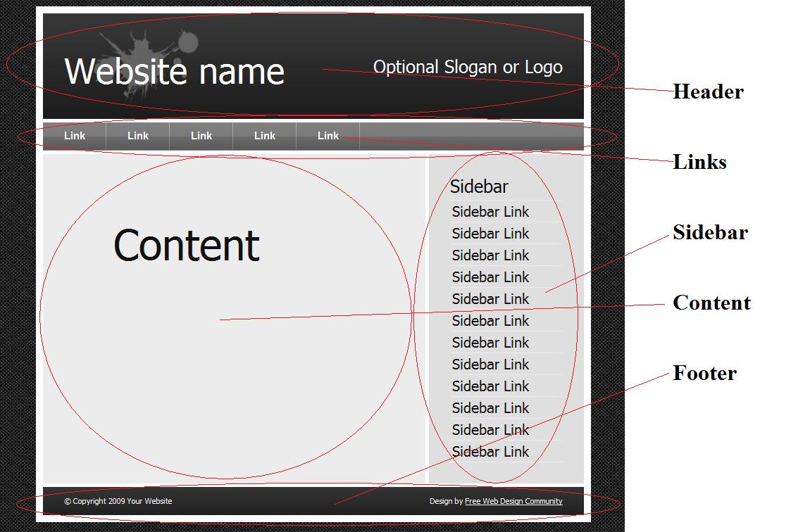Choose the fifth Link in navigation bar
791x532 pixels.
tap(328, 136)
